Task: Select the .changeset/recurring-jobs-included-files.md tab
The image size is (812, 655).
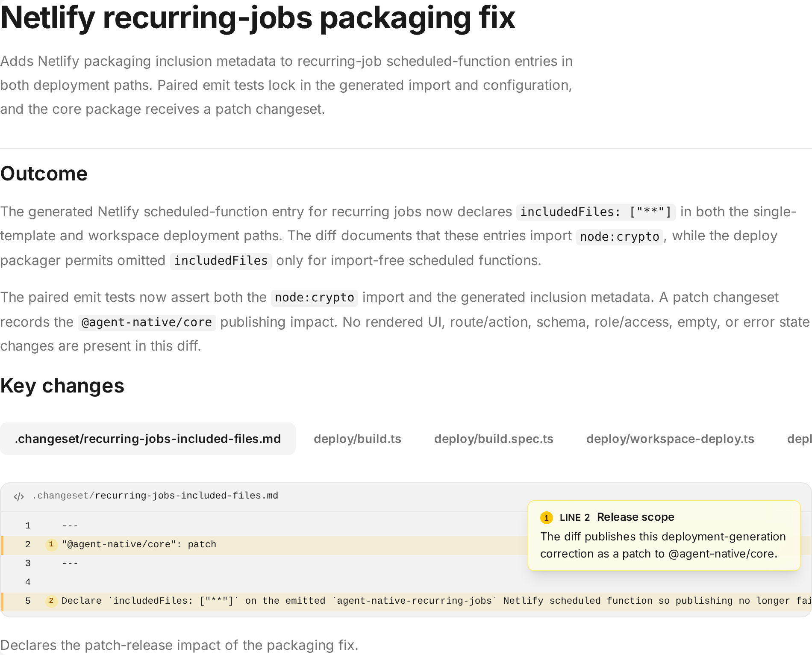Action: (148, 439)
